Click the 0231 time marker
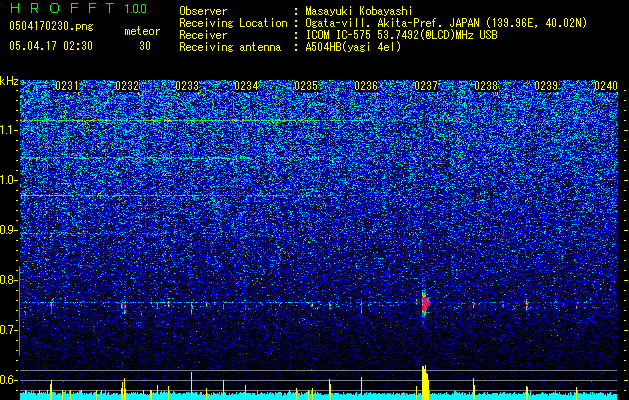Screen dimensions: 629x400 click(x=67, y=86)
